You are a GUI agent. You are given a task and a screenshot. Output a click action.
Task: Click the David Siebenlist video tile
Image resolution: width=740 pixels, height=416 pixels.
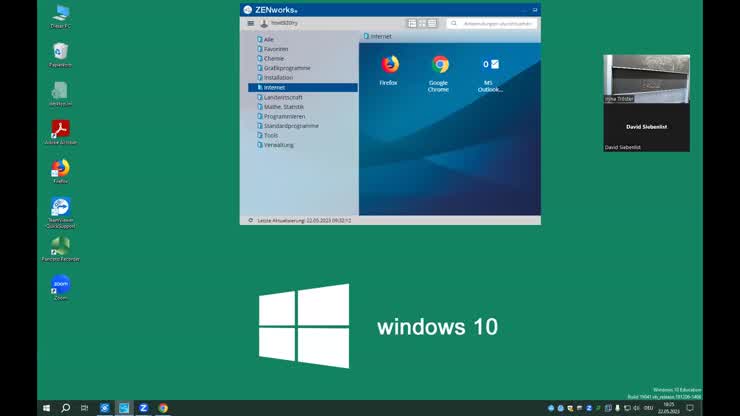pos(647,127)
